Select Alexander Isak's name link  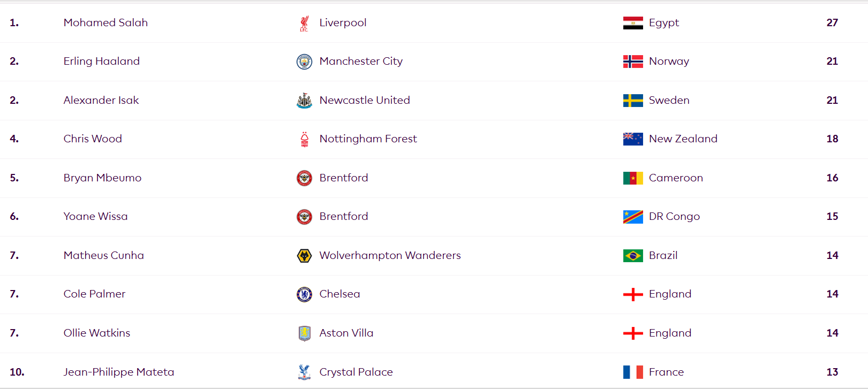[x=101, y=100]
